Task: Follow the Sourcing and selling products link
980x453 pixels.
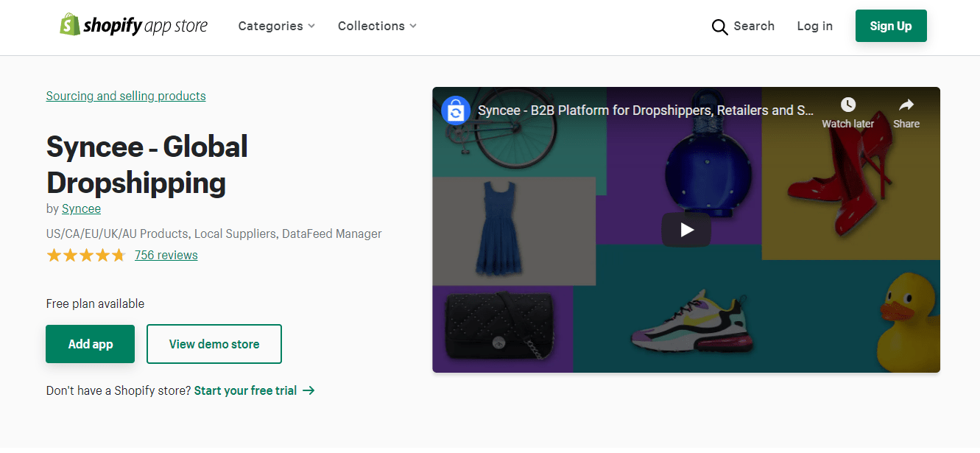Action: 126,96
